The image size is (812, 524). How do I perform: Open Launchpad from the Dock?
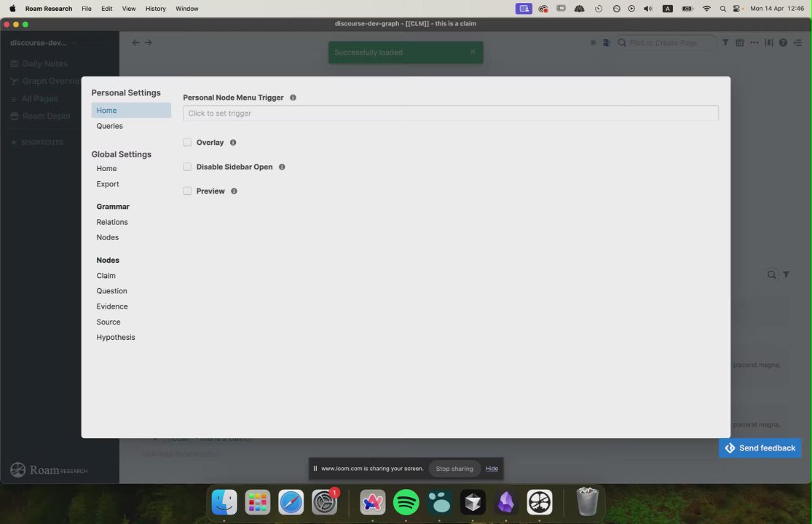click(257, 501)
